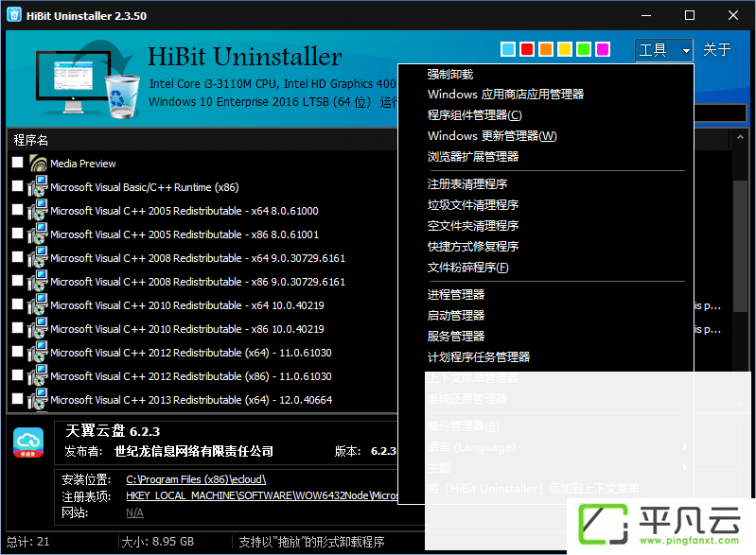This screenshot has height=555, width=756.
Task: Select checkbox for Visual C++ 2008 x64
Action: [18, 257]
